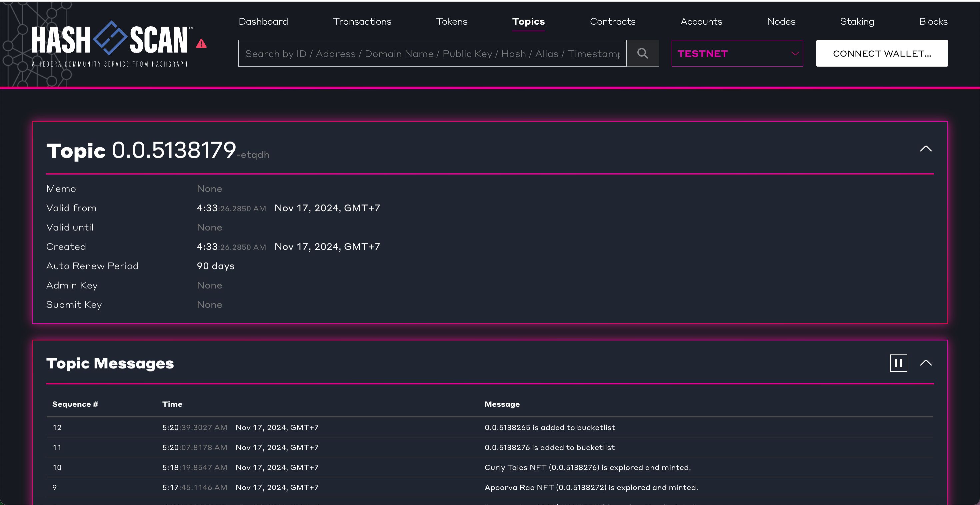Click the 5:18:19.8547 AM timestamp
This screenshot has width=980, height=505.
point(195,467)
